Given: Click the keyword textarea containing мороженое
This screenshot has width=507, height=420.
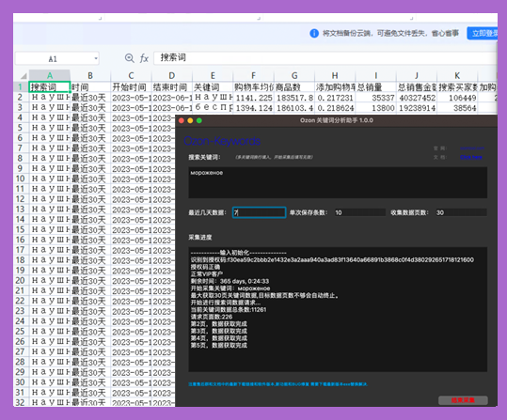Looking at the screenshot, I should point(338,182).
